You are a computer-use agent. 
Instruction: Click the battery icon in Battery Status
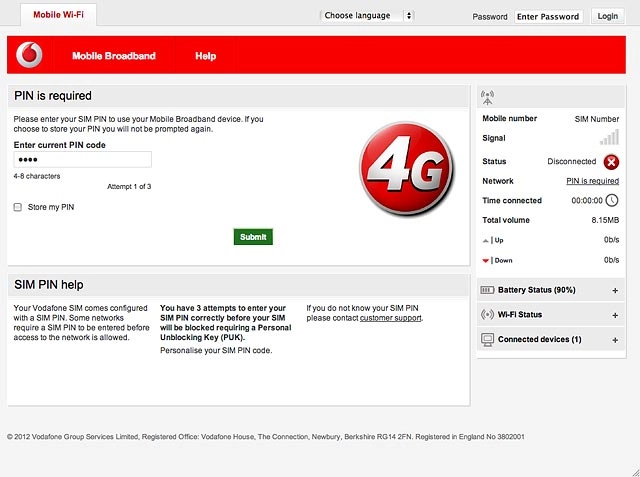487,290
